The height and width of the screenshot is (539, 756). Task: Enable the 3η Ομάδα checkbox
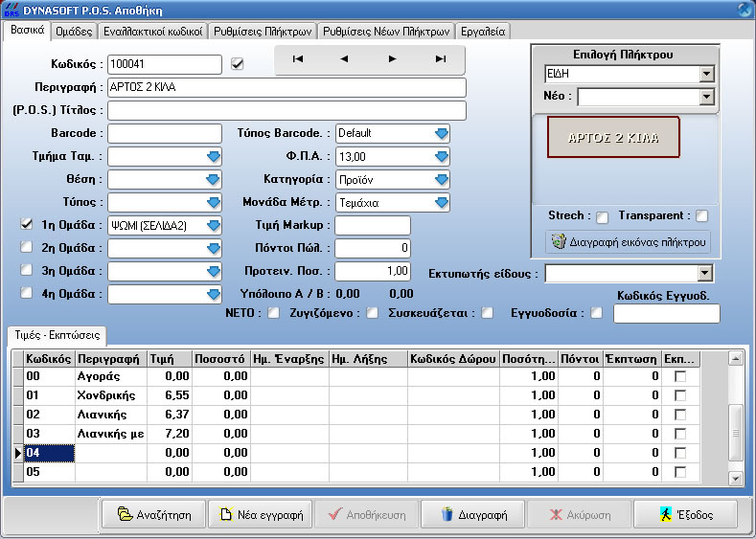tap(26, 270)
